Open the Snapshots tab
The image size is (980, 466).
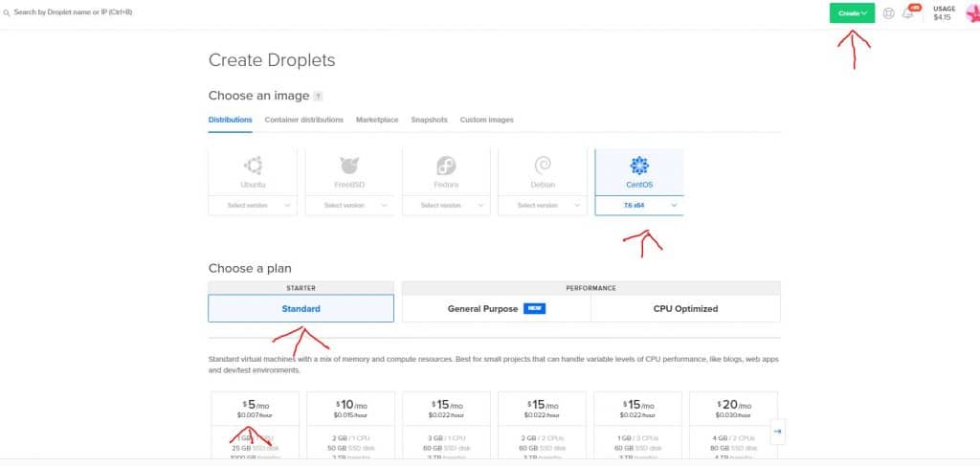pos(429,120)
